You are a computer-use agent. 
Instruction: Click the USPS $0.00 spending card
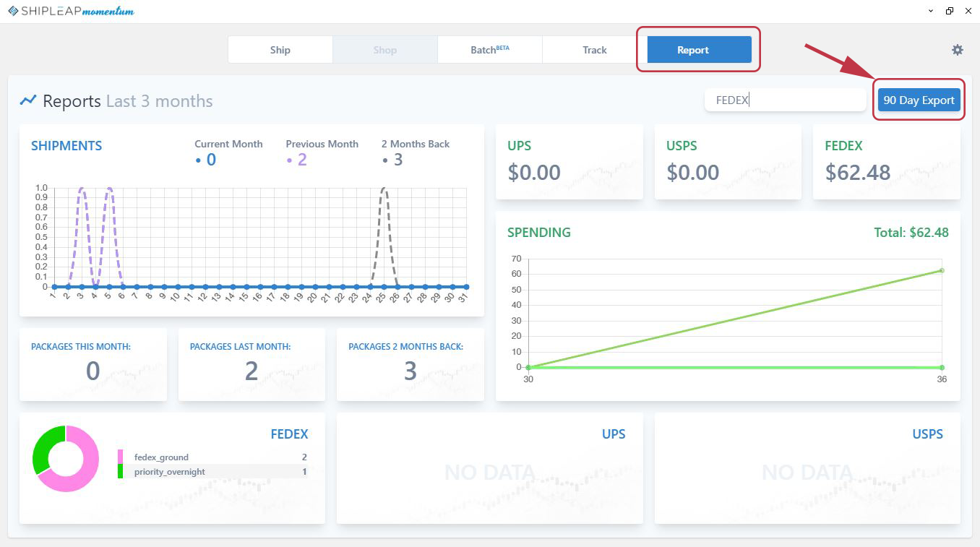coord(728,162)
